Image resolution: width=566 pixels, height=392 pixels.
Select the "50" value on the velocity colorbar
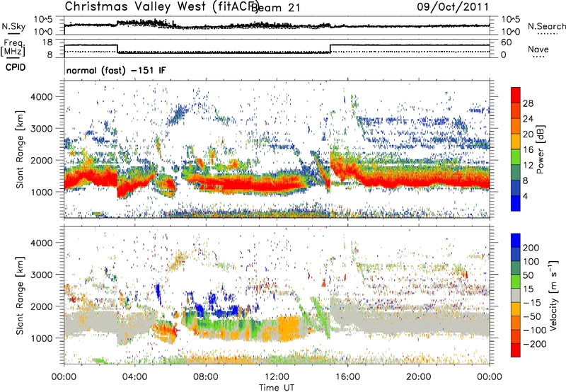528,275
